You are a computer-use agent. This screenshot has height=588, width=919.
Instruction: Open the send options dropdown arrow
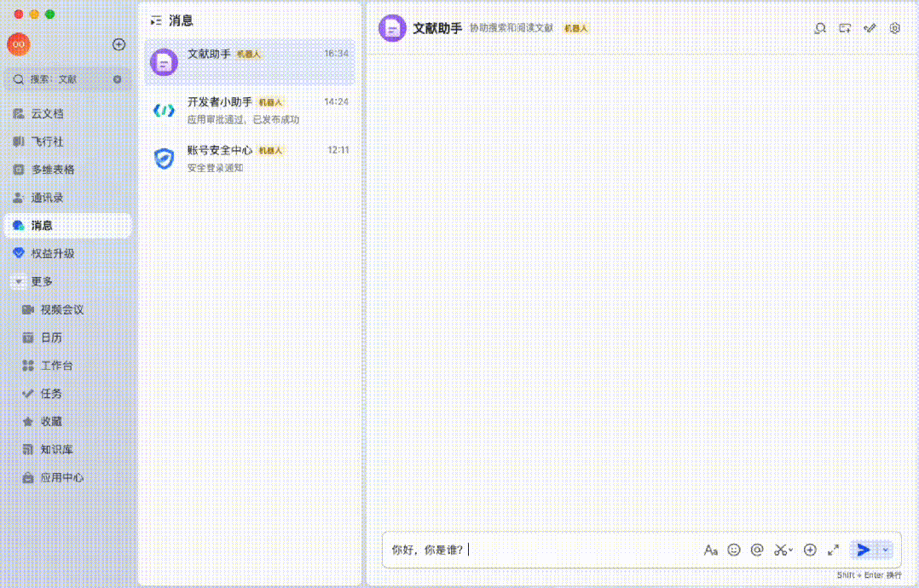click(886, 550)
